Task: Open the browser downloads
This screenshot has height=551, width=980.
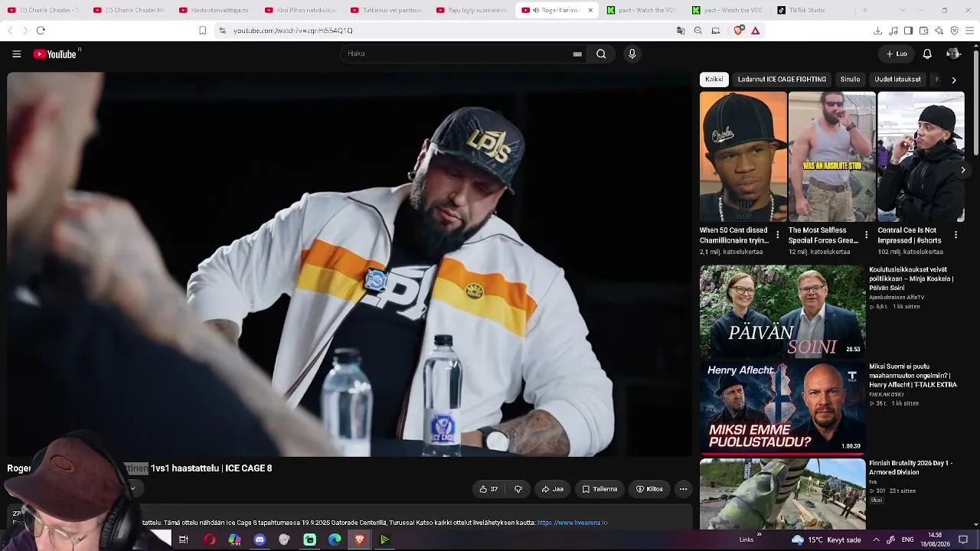Action: (877, 31)
